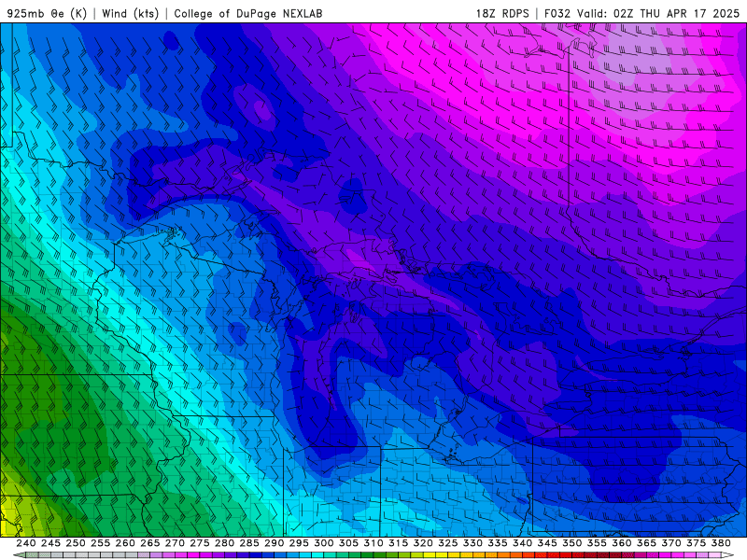Screen dimensions: 747x560
Task: Click the 265 value on the color scale
Action: click(149, 543)
